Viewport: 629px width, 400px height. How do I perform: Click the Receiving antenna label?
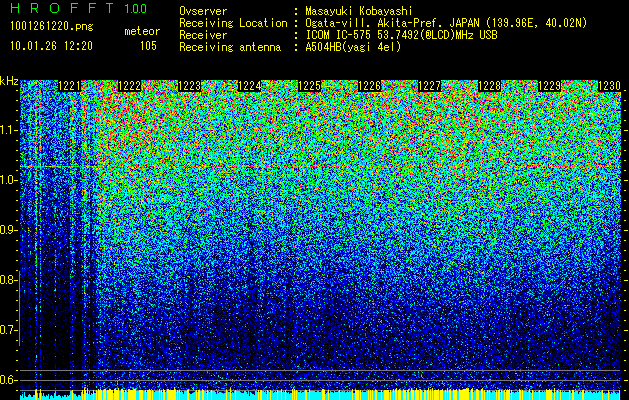[x=230, y=47]
